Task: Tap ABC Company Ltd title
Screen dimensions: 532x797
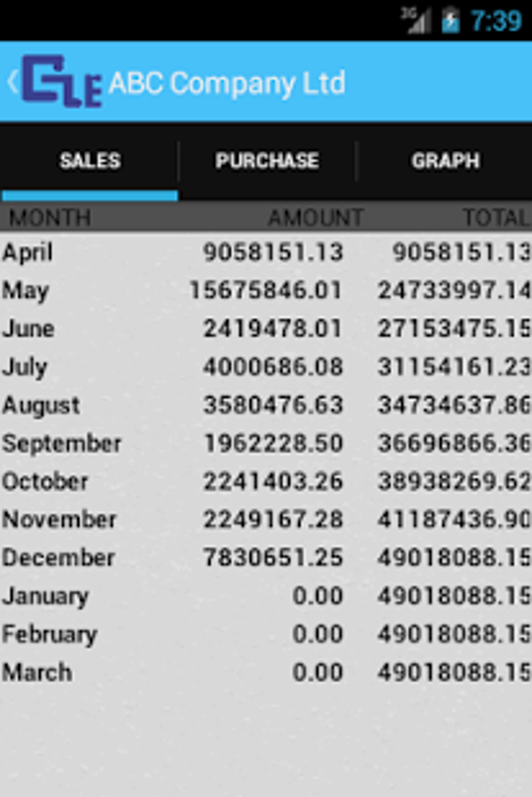Action: click(227, 83)
